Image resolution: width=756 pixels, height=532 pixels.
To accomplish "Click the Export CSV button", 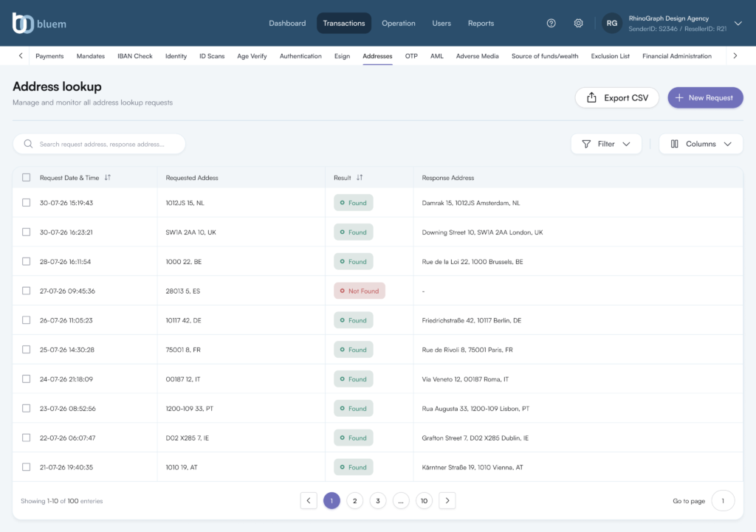I will coord(617,98).
